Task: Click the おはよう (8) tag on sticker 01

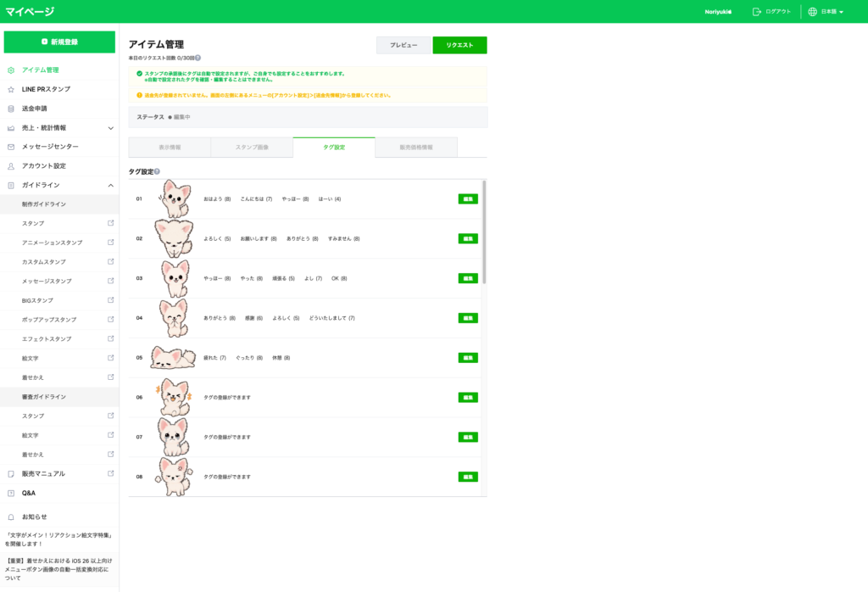Action: (217, 198)
